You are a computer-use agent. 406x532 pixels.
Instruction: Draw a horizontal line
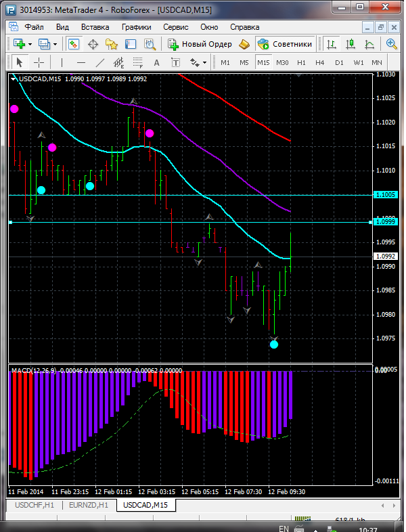[x=81, y=62]
